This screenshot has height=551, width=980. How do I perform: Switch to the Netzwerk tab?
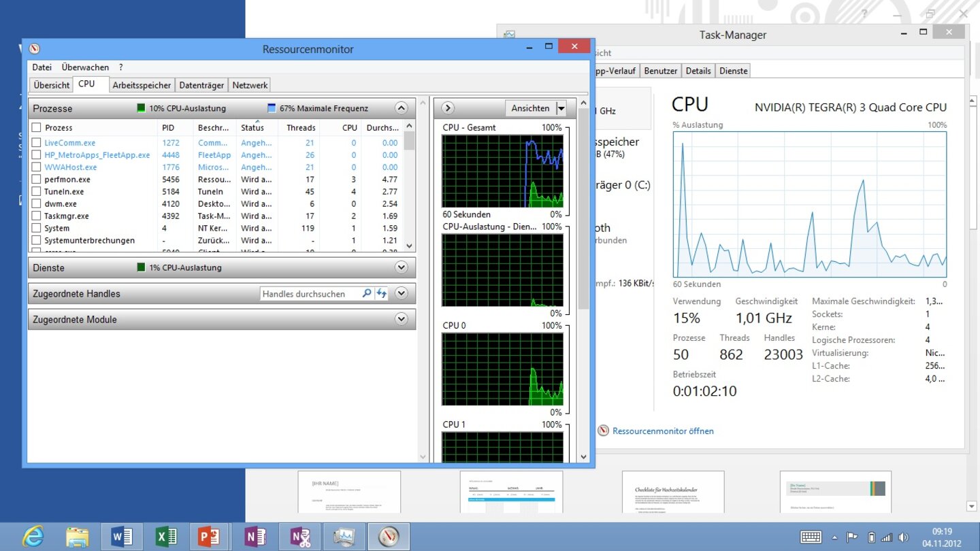(250, 85)
